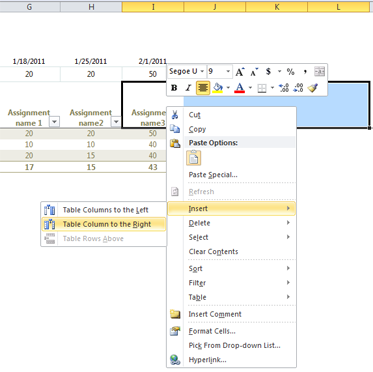Select column L header

click(x=339, y=7)
